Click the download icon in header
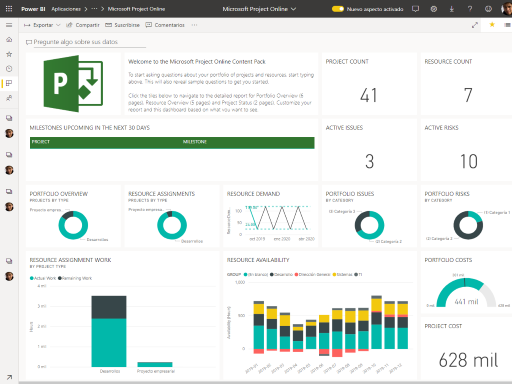Viewport: 512px width, 384px height. [x=452, y=9]
